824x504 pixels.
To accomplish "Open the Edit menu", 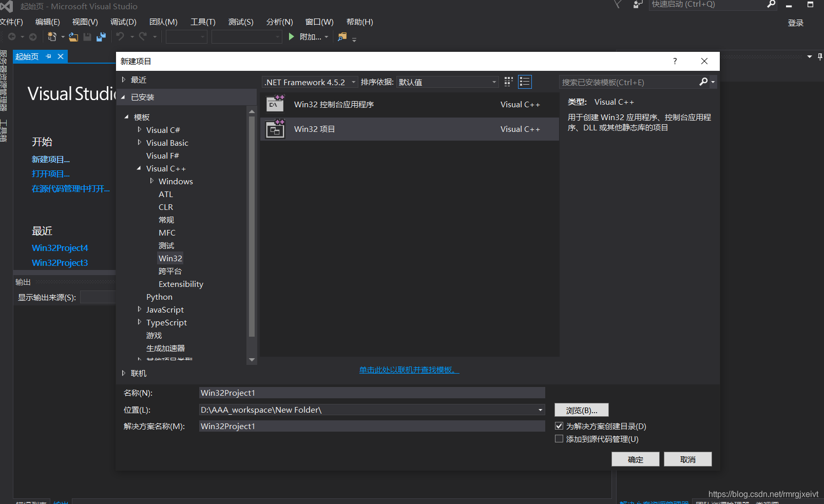I will click(x=47, y=22).
